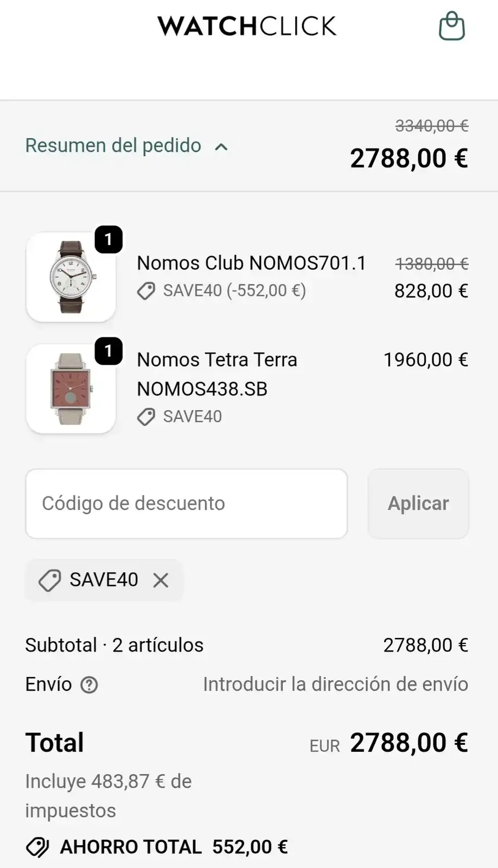Click the discount tag icon under Nomos Club
The width and height of the screenshot is (498, 868).
point(146,291)
